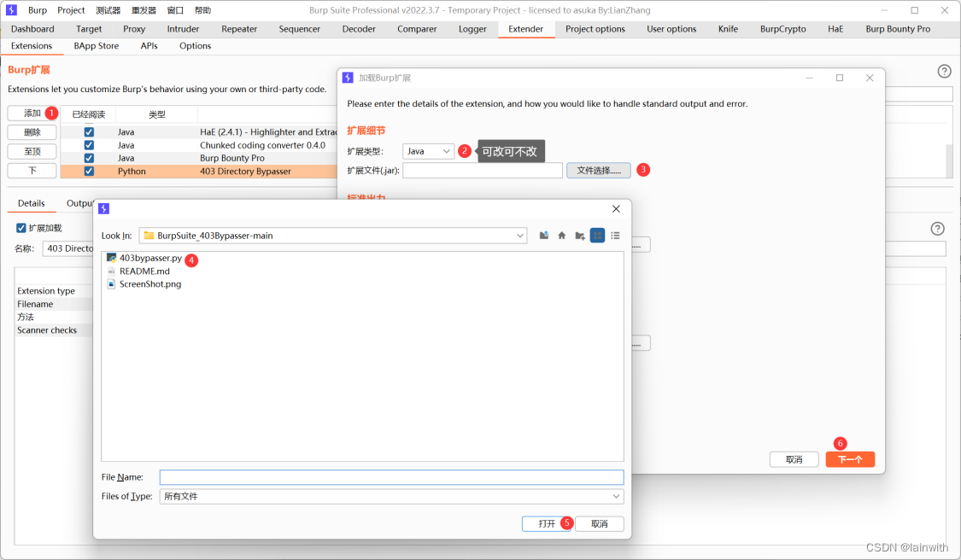
Task: Click 下一个 next button in extension dialog
Action: 850,459
